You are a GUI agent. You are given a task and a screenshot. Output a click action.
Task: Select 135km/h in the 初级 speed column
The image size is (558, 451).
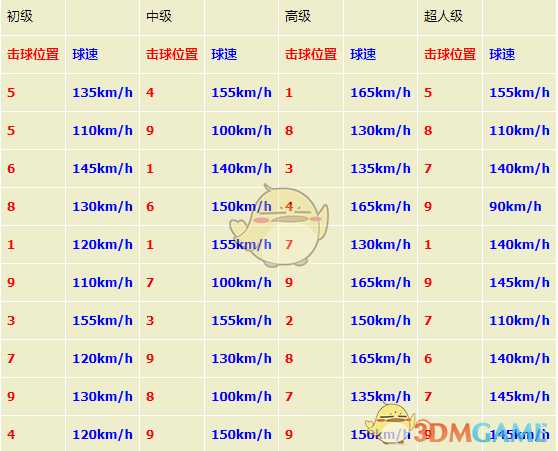[102, 93]
